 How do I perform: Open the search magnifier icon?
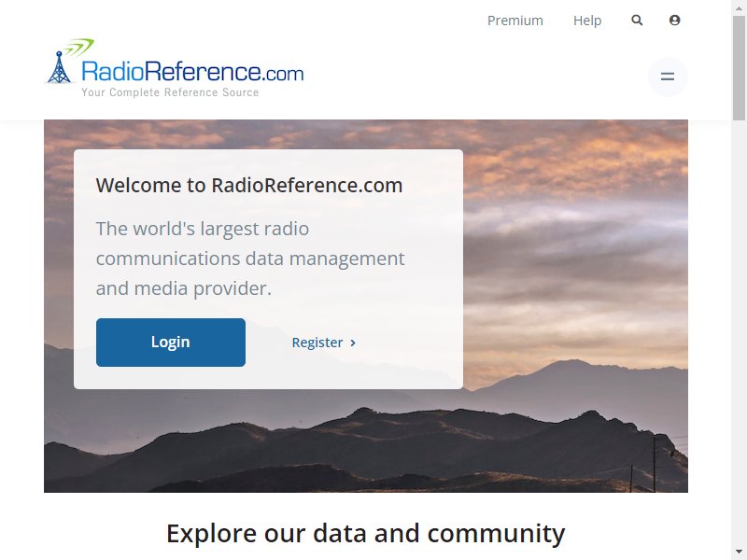(x=637, y=20)
